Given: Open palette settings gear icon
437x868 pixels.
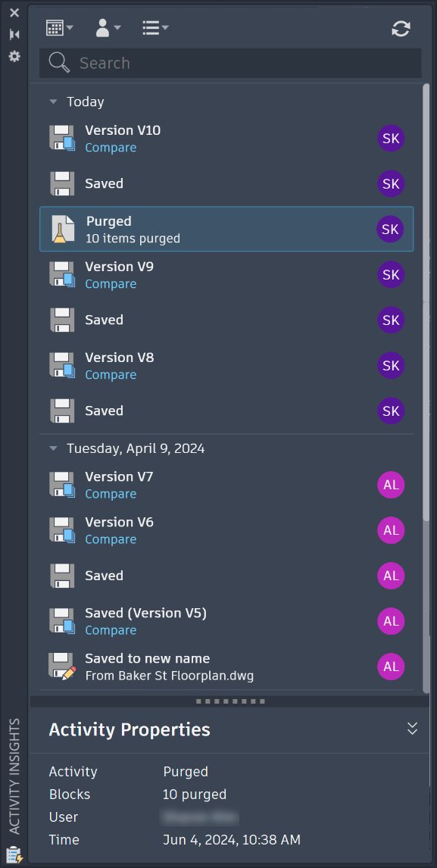Looking at the screenshot, I should click(x=14, y=56).
